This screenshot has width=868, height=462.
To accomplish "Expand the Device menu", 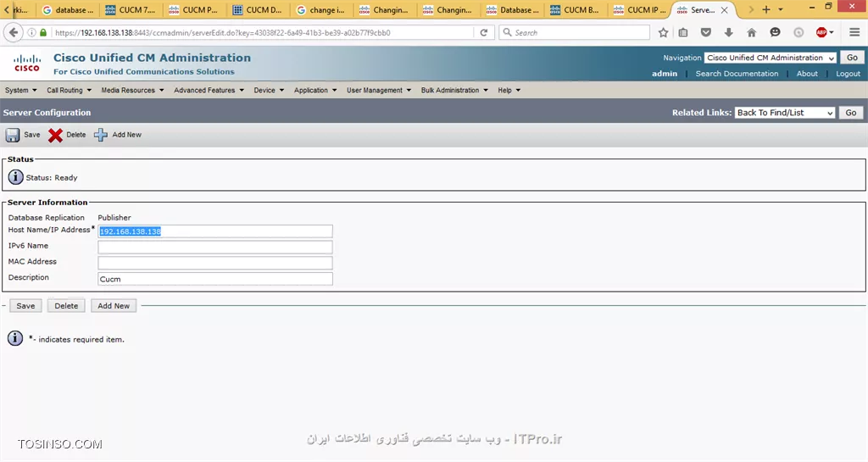I will tap(269, 90).
